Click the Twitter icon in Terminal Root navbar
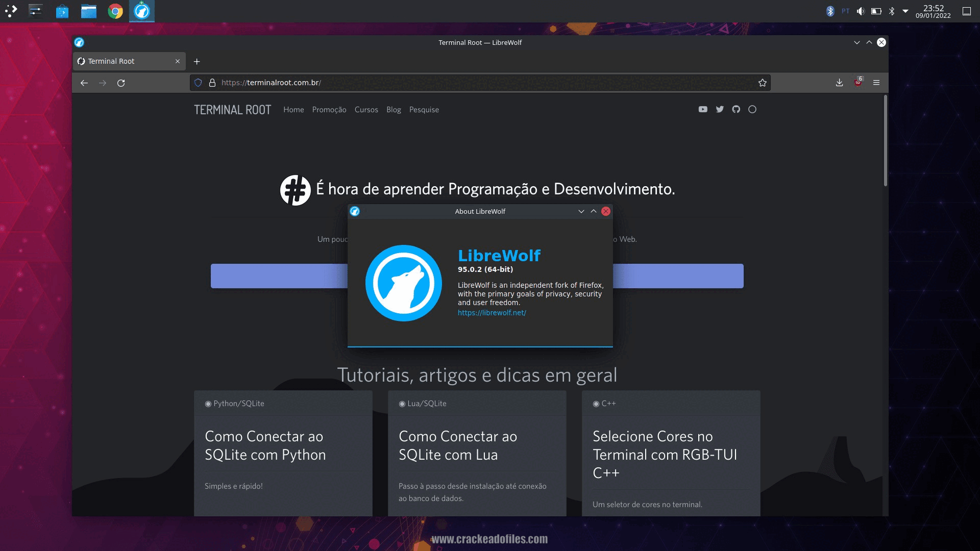Image resolution: width=980 pixels, height=551 pixels. (720, 109)
